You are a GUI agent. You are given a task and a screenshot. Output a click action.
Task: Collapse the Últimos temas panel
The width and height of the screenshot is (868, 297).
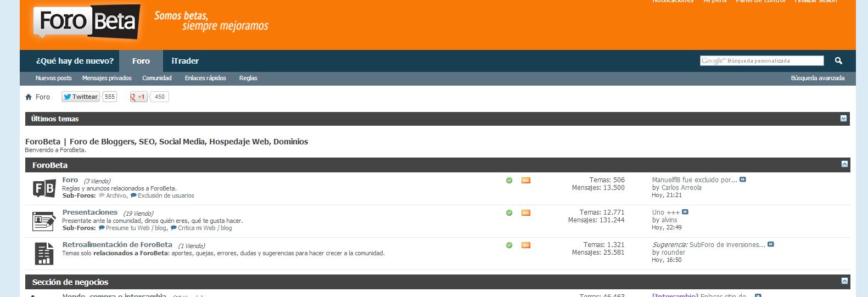click(844, 119)
